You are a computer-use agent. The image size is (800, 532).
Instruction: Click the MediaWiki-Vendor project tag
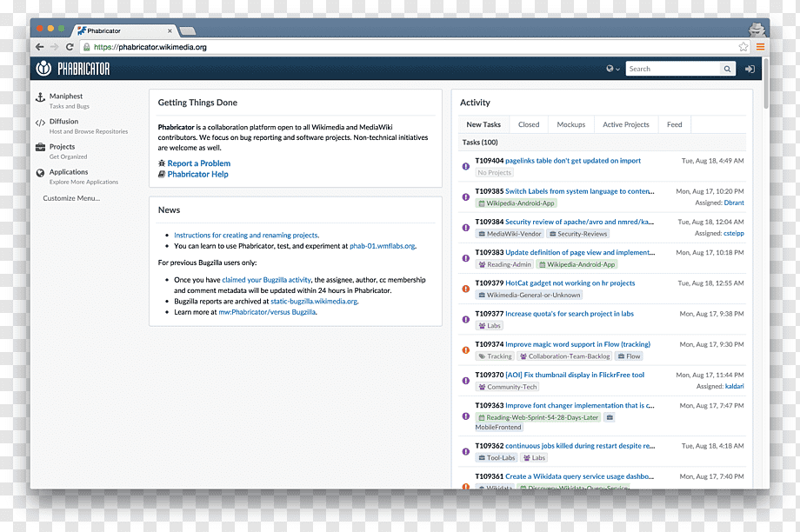pos(510,234)
